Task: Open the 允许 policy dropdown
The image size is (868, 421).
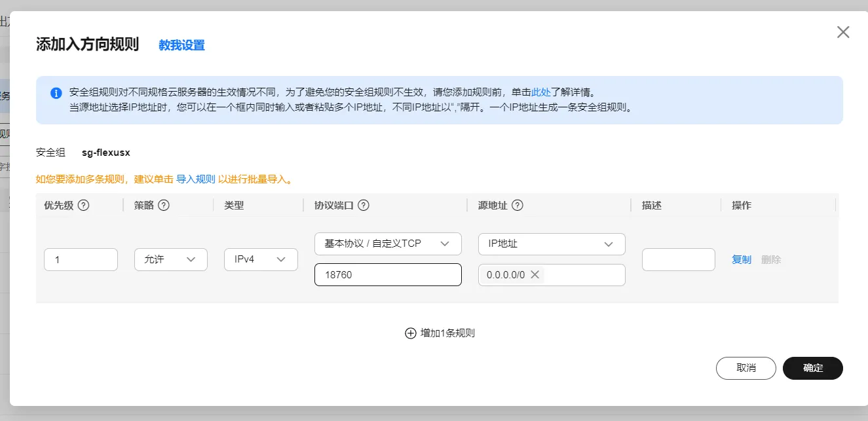Action: 171,260
